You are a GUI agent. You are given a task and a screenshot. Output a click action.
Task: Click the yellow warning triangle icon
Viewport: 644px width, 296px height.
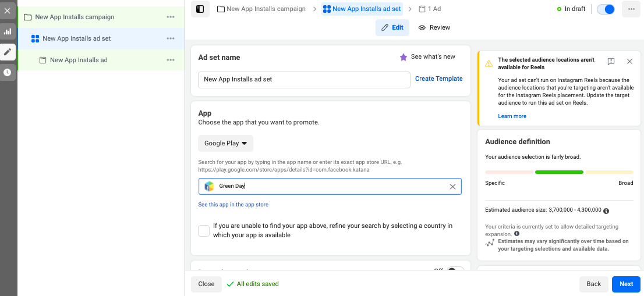point(489,63)
